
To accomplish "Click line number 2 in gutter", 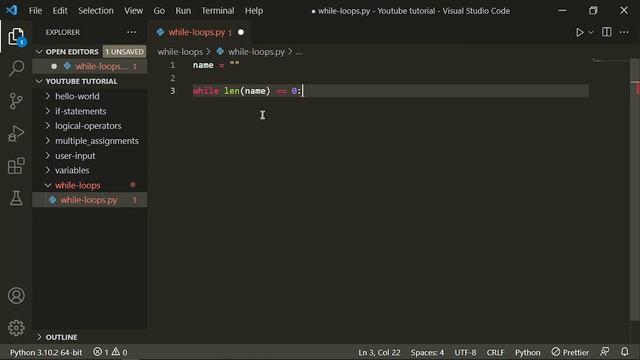I will click(x=173, y=78).
